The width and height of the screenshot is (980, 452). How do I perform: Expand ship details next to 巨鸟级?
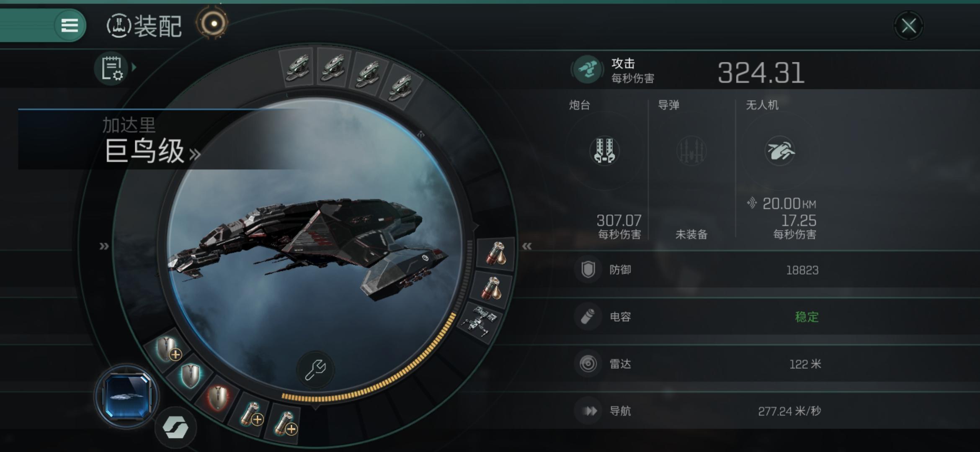[195, 154]
